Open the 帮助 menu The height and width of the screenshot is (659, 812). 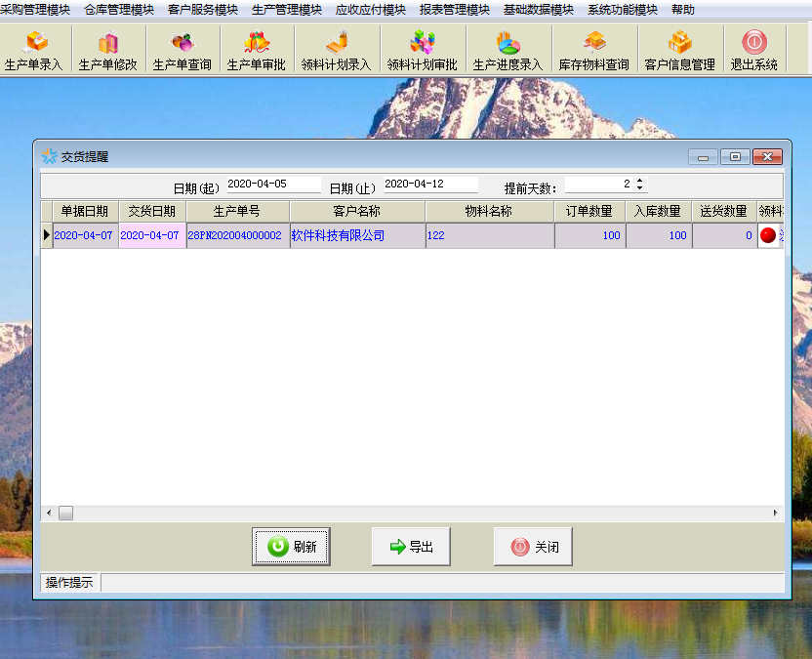(682, 10)
